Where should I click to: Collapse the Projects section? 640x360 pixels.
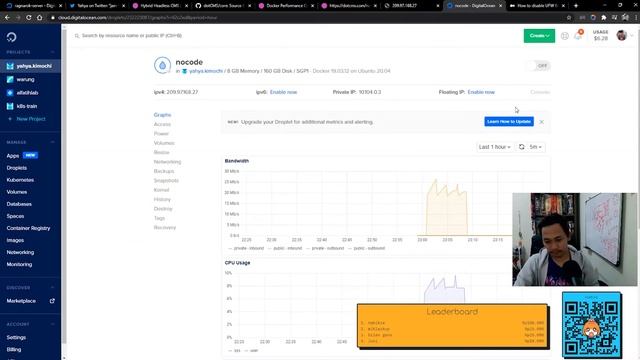pos(53,52)
